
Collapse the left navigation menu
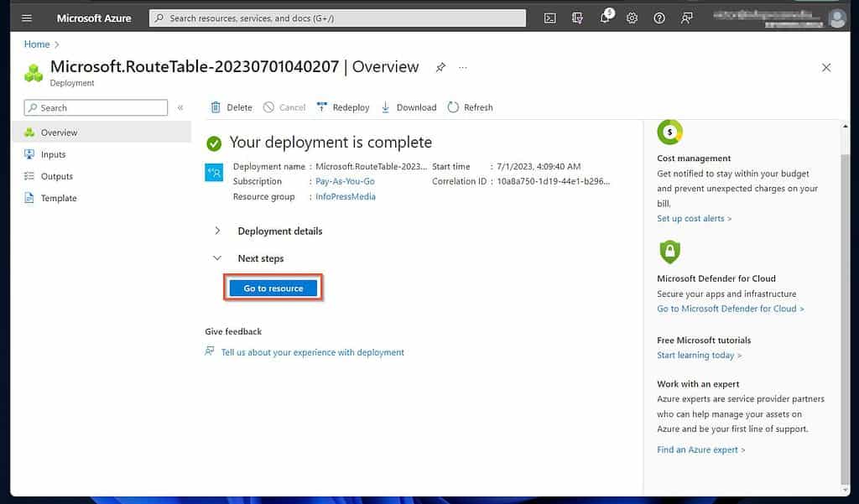point(180,108)
